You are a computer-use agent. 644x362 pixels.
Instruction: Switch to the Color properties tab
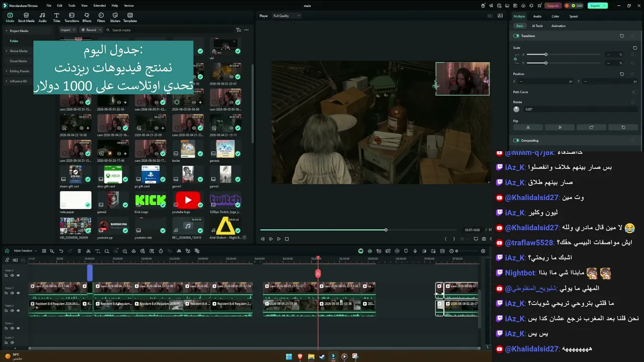pyautogui.click(x=555, y=17)
